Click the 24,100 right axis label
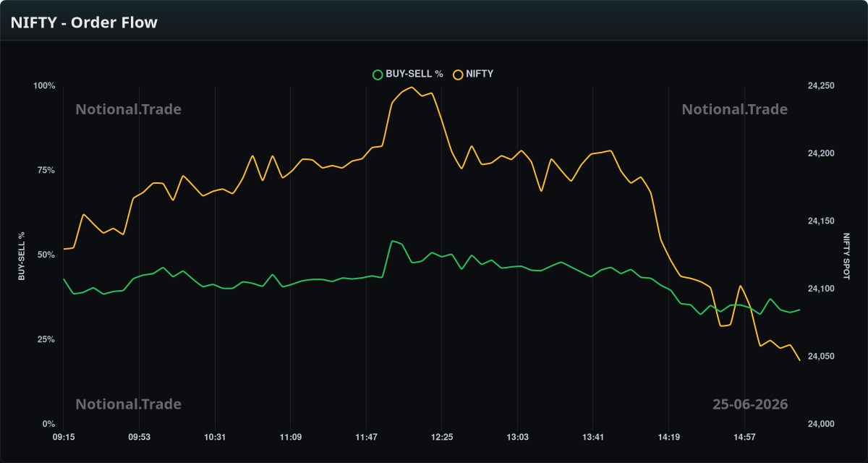Screen dimensions: 868x463 coord(820,289)
